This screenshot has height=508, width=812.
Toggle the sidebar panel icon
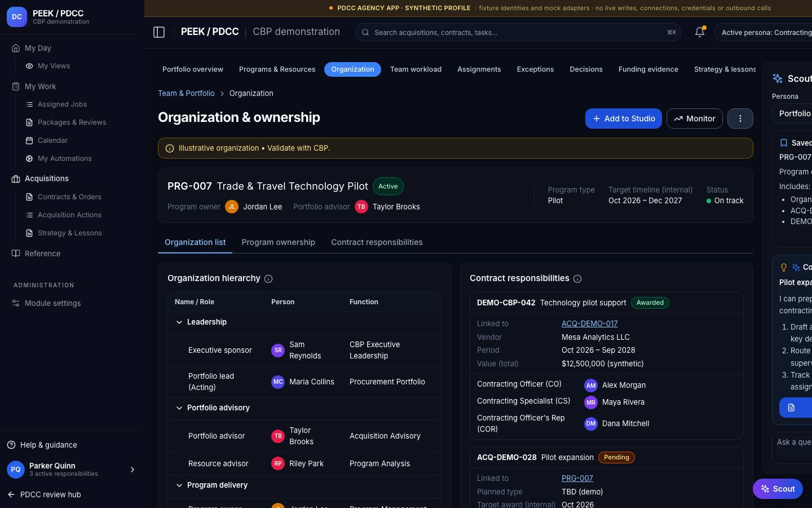click(159, 32)
